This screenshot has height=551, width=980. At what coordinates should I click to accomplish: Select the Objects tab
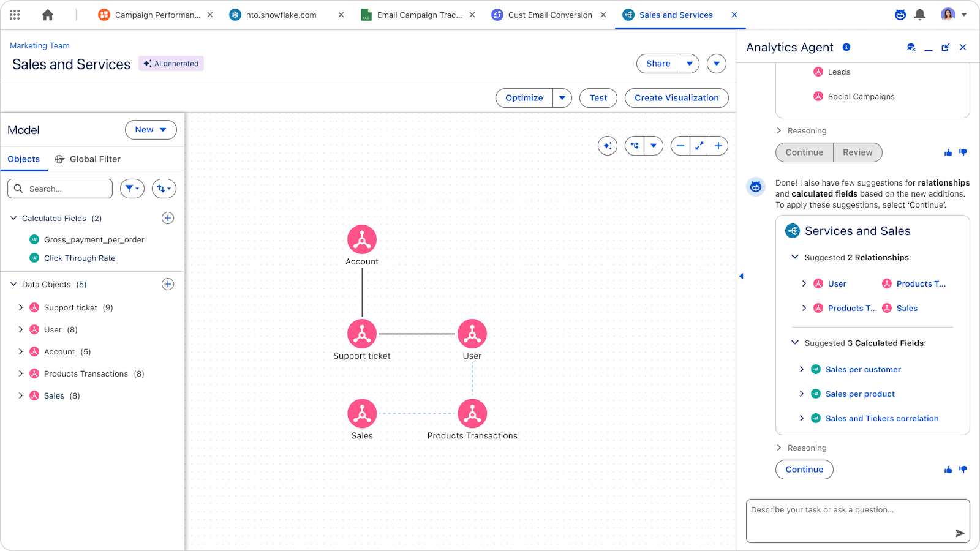pyautogui.click(x=24, y=159)
